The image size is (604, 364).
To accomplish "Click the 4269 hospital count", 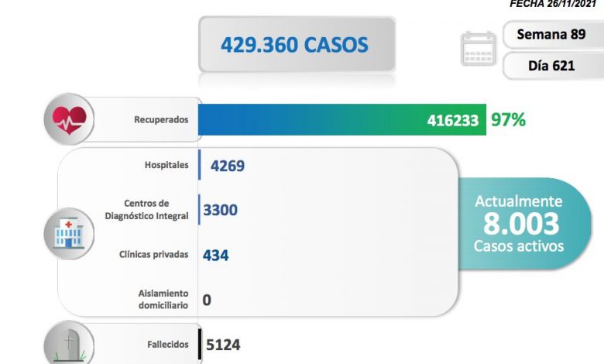I will [x=228, y=165].
